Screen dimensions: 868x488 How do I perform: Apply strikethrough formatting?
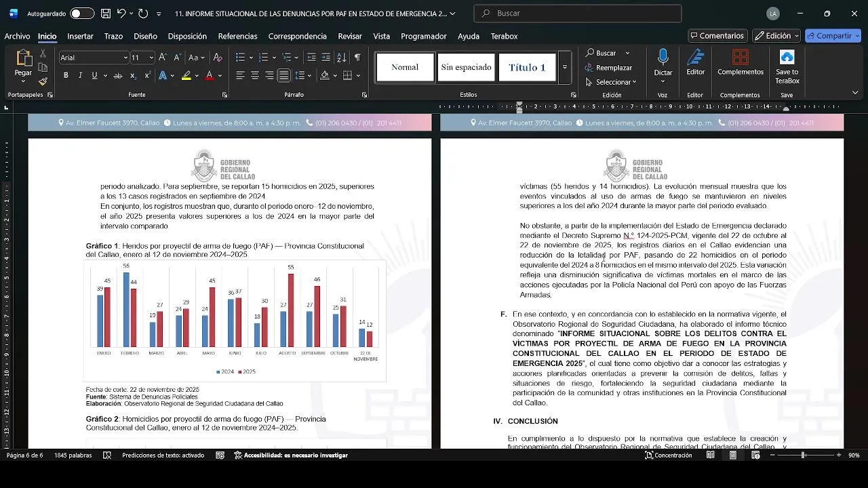pos(118,75)
